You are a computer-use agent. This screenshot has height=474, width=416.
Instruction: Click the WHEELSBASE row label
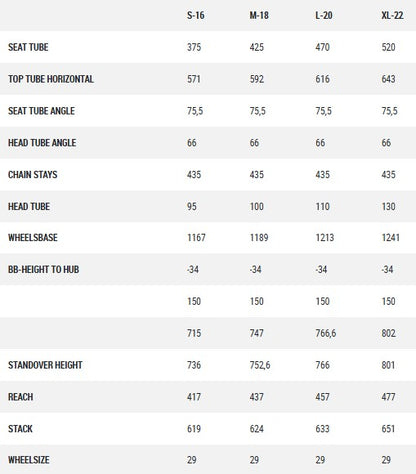point(33,237)
